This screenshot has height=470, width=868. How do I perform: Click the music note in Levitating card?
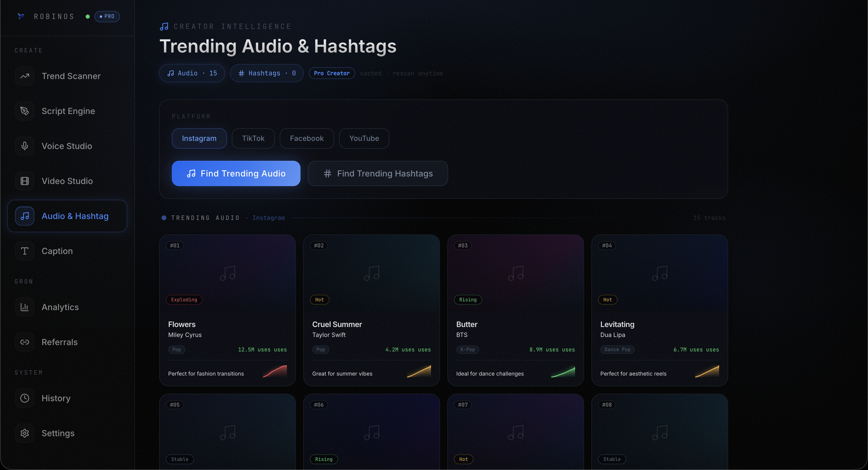[660, 273]
